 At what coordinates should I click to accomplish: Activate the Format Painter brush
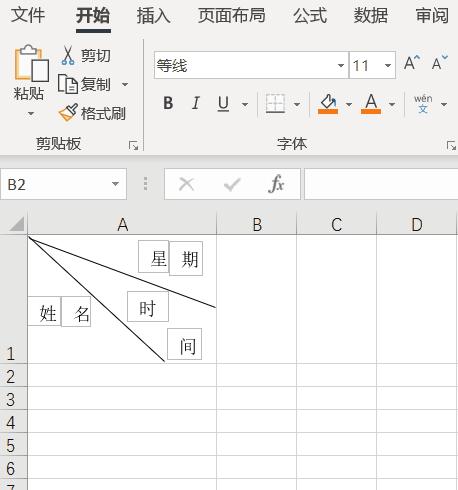pyautogui.click(x=68, y=113)
